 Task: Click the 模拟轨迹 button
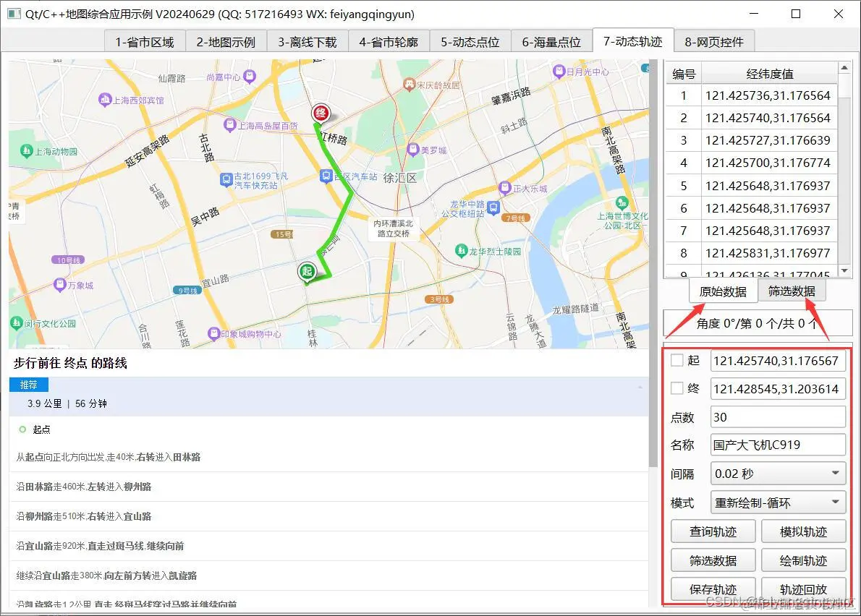click(x=804, y=531)
